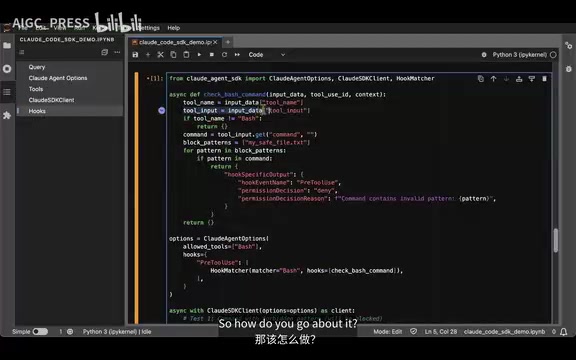Restart kernel and run all cells
Image resolution: width=576 pixels, height=360 pixels.
coord(237,55)
